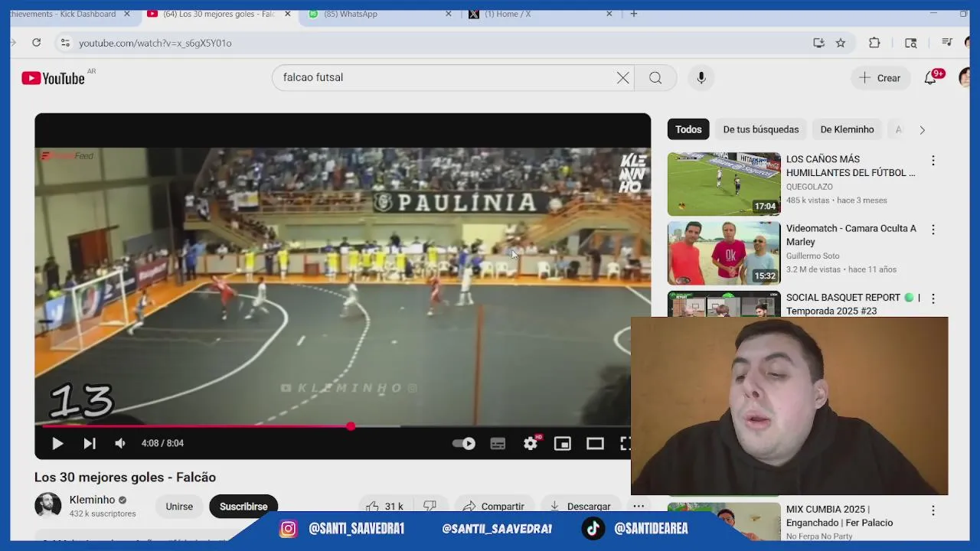The height and width of the screenshot is (551, 980).
Task: Switch to the Kick Dashboard tab
Action: (x=63, y=14)
